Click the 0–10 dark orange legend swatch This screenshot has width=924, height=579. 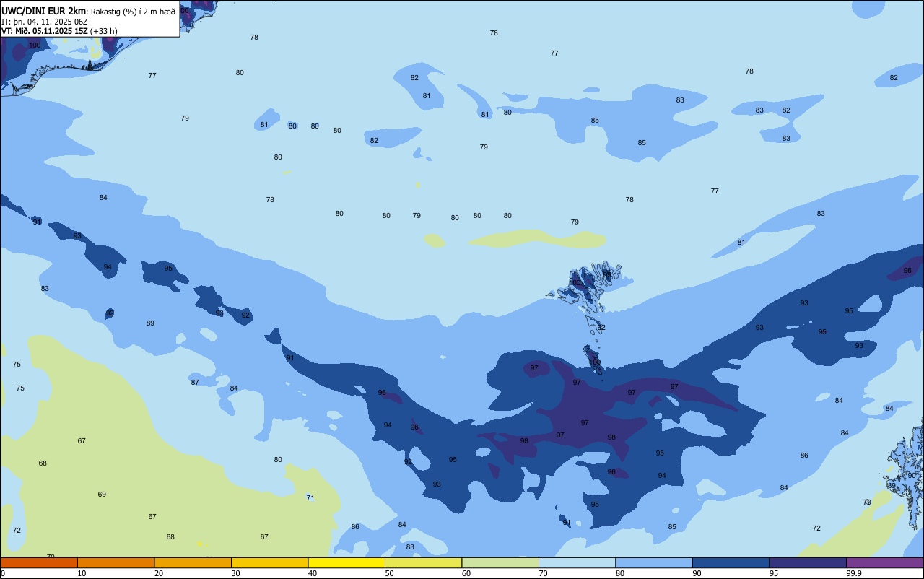39,562
